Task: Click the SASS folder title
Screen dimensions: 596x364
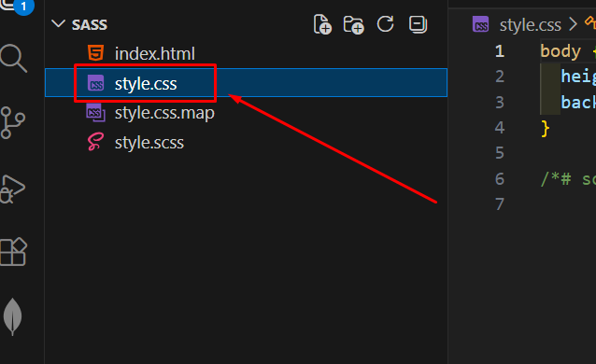Action: [x=90, y=25]
